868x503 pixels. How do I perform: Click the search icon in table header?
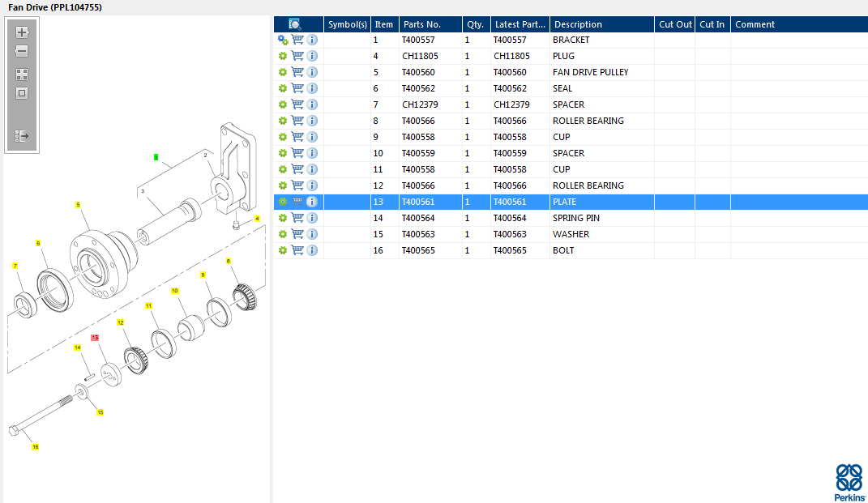click(295, 24)
